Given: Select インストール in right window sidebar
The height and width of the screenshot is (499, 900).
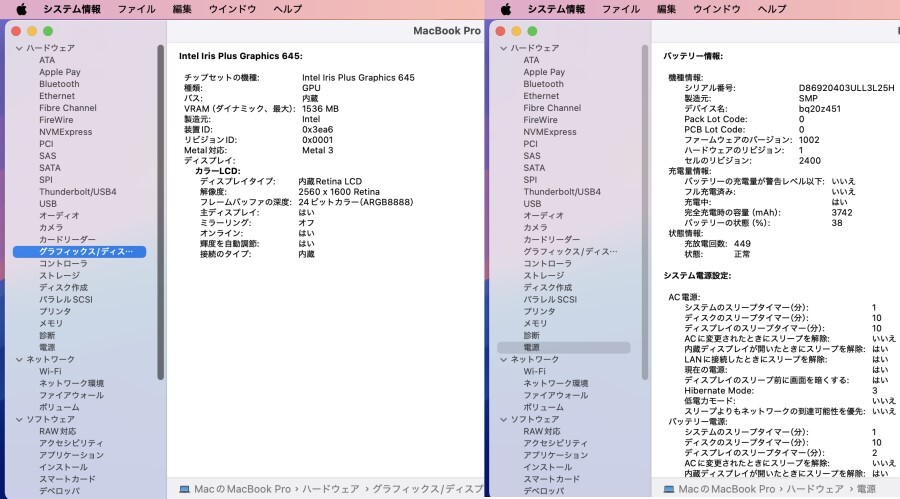Looking at the screenshot, I should coord(548,467).
